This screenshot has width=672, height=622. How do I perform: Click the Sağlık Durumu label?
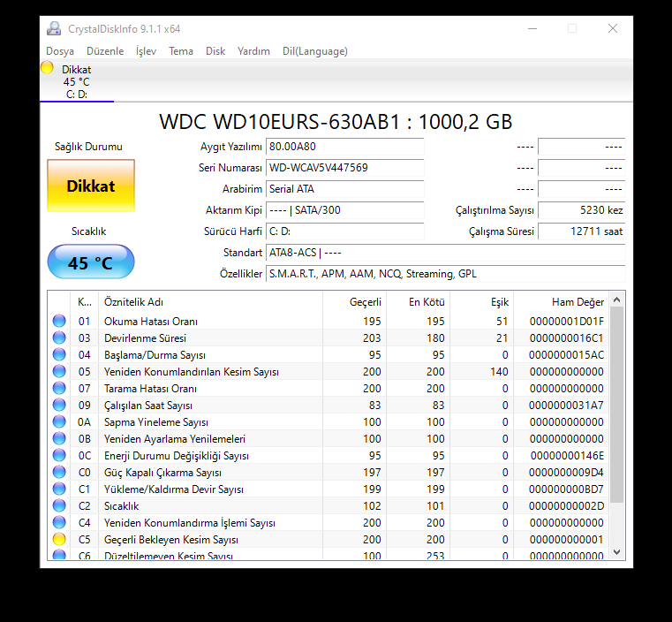click(x=88, y=147)
